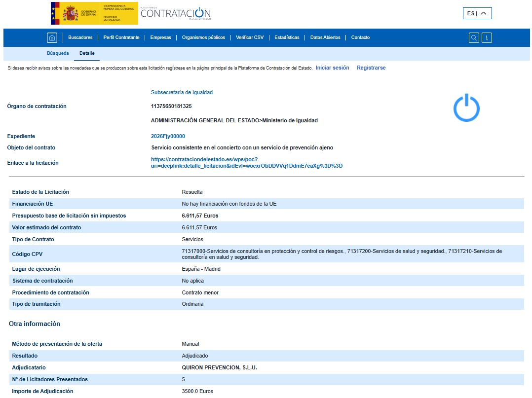
Task: Click the information 'i' icon in the navbar
Action: (487, 37)
